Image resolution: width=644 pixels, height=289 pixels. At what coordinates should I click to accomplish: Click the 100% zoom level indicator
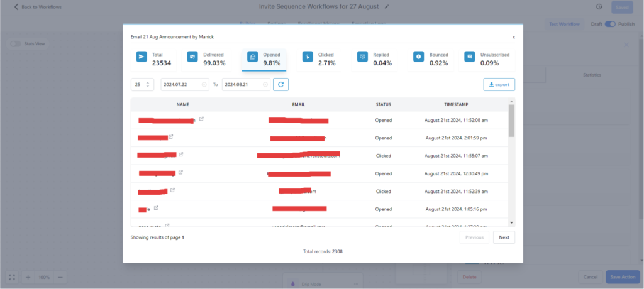[x=44, y=277]
